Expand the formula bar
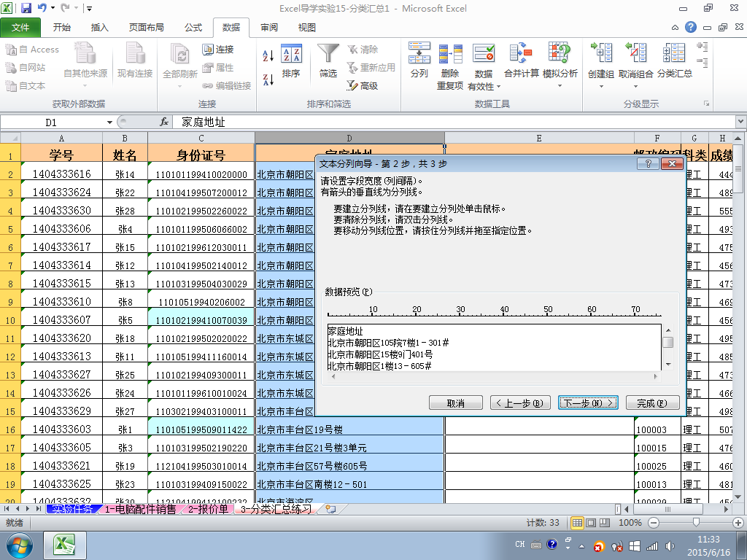 pos(741,122)
